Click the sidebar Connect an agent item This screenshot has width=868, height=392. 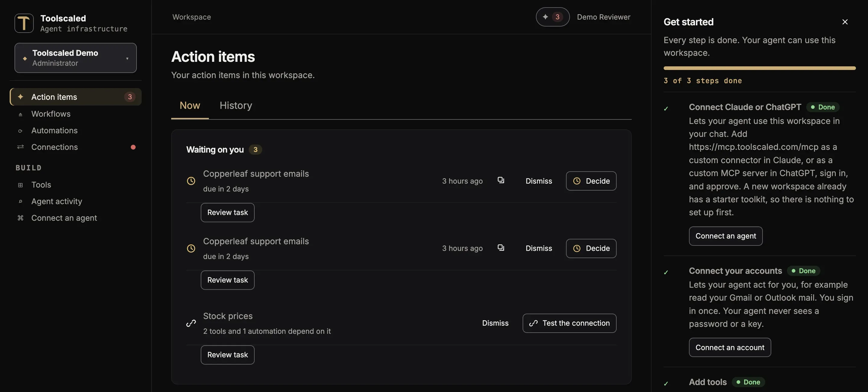pyautogui.click(x=75, y=218)
